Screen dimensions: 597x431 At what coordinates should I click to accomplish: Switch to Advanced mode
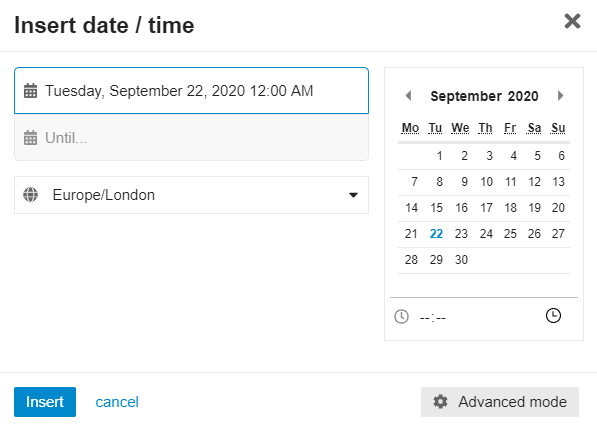[500, 402]
